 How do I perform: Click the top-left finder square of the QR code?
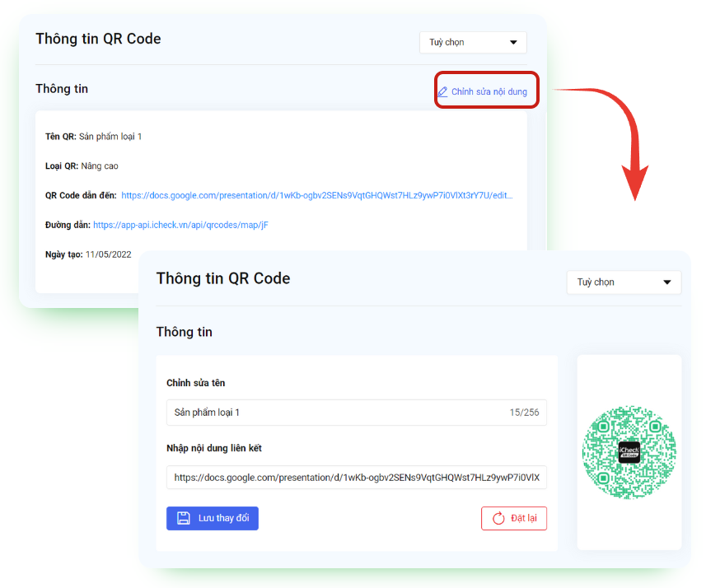coord(603,427)
